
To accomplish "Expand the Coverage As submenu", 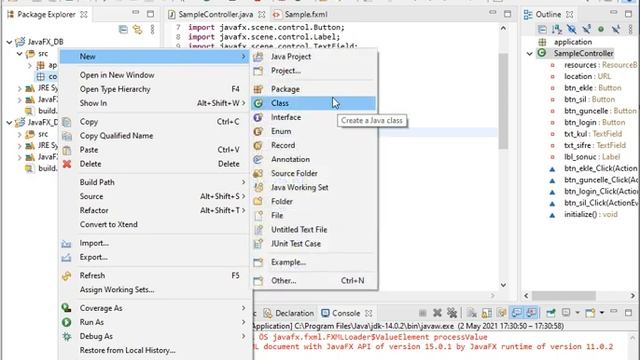I will coord(154,308).
